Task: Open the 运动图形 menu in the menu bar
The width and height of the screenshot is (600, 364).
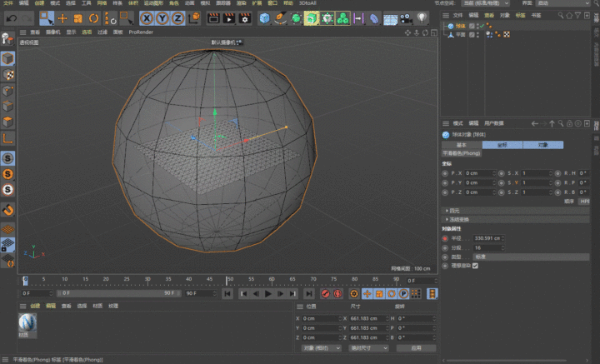Action: pyautogui.click(x=153, y=3)
